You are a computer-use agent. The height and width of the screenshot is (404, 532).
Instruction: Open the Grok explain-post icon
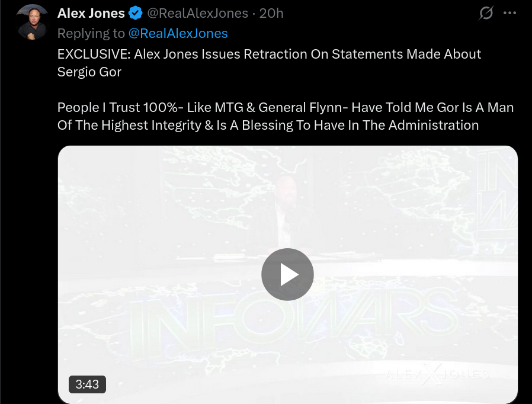click(x=486, y=13)
